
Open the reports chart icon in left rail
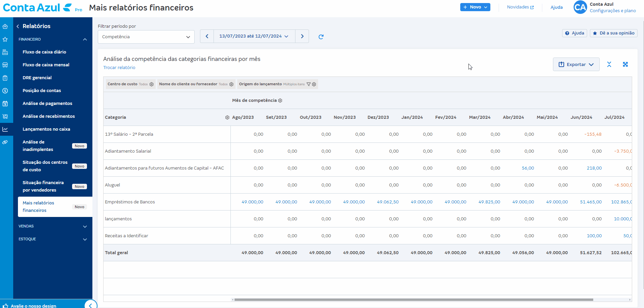click(x=5, y=129)
